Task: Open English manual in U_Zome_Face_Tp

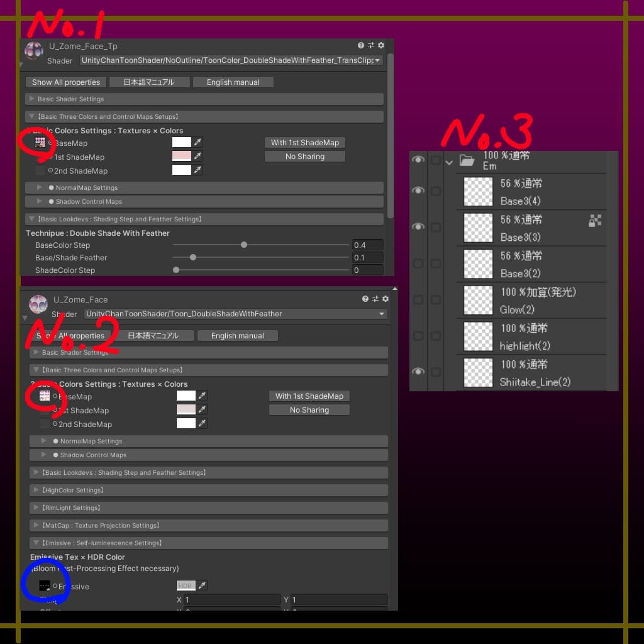Action: click(233, 82)
